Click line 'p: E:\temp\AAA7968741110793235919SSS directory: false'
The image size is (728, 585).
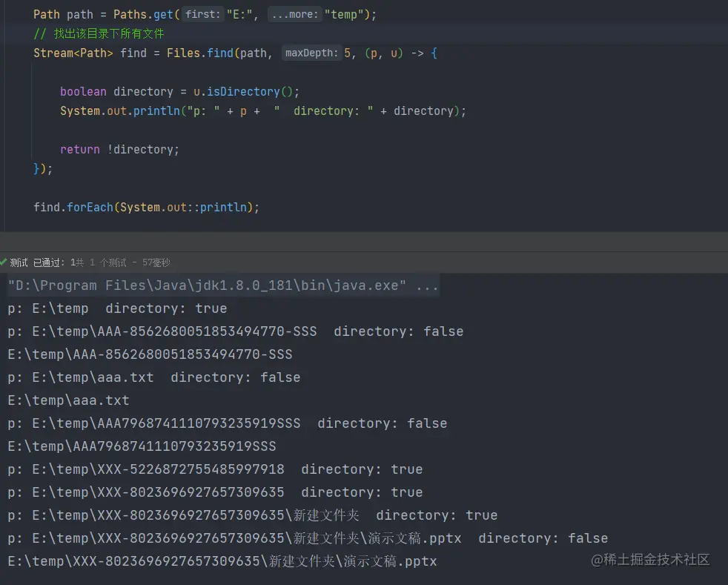(x=228, y=423)
